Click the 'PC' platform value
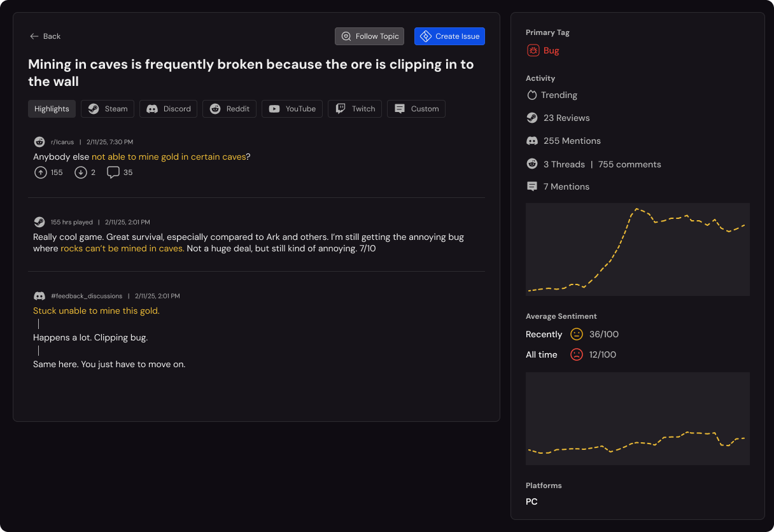The width and height of the screenshot is (774, 532). pyautogui.click(x=531, y=501)
